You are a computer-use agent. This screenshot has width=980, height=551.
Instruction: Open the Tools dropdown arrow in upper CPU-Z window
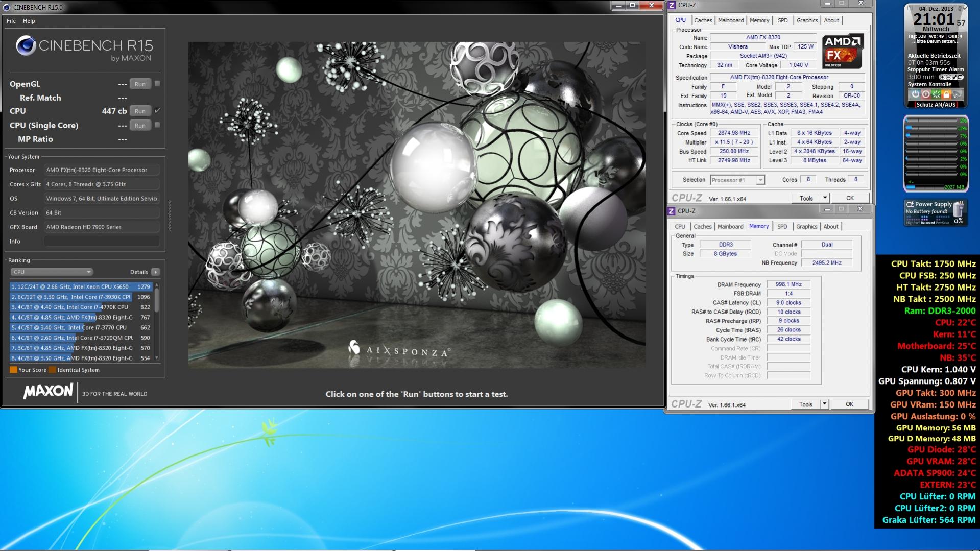pos(824,198)
